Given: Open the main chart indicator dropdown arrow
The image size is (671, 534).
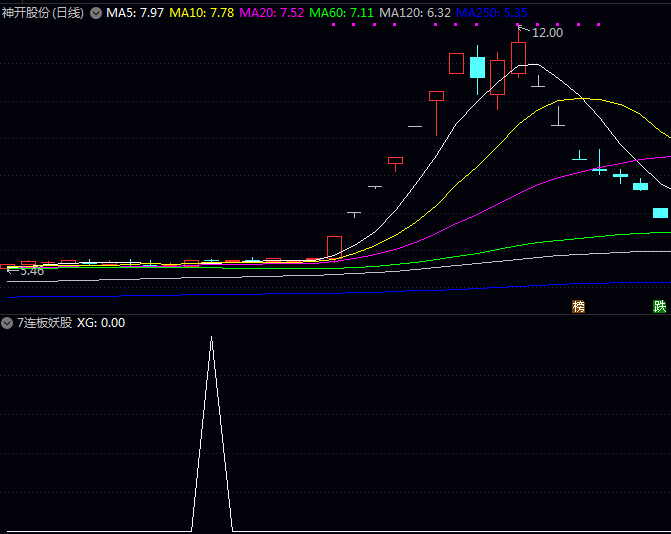Looking at the screenshot, I should pyautogui.click(x=96, y=13).
